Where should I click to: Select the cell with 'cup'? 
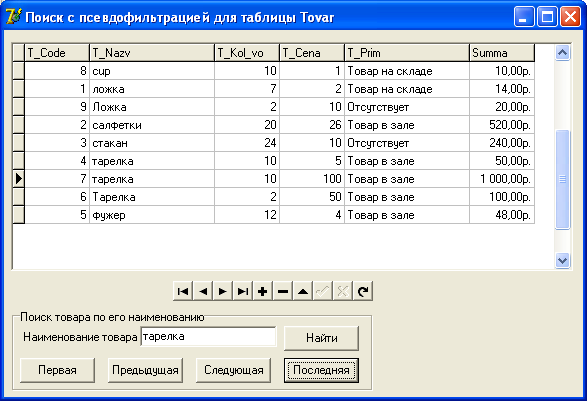tap(152, 71)
